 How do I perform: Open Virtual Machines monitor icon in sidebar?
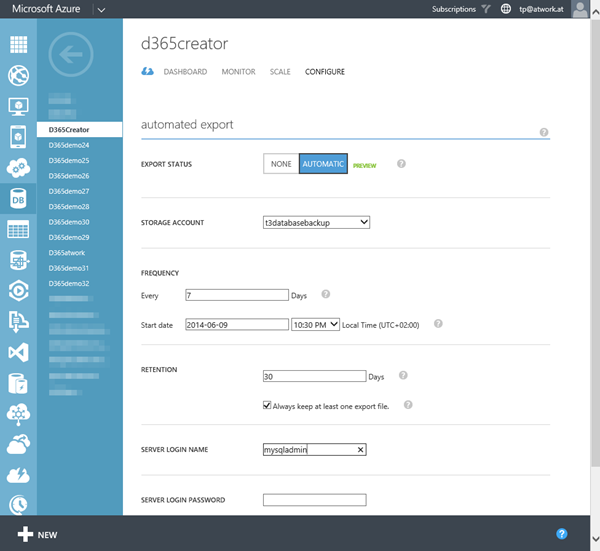tap(18, 106)
